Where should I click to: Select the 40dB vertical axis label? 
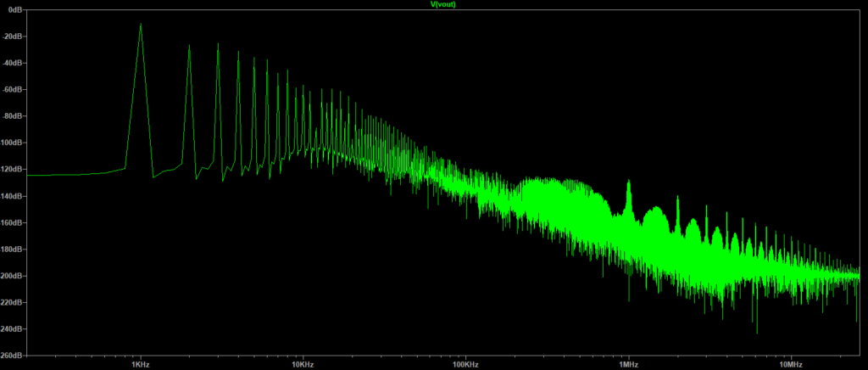12,63
